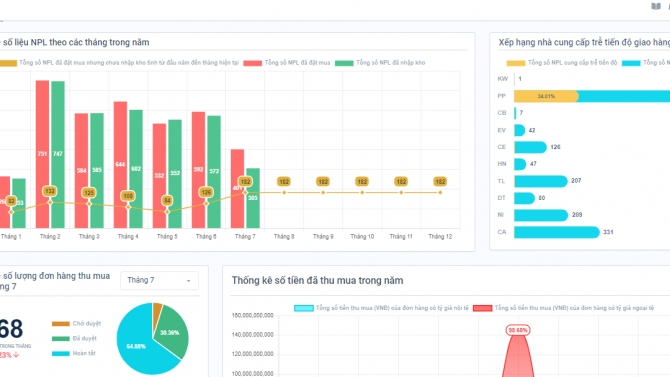Click the '120,000,000,000' y-axis value

[252, 354]
